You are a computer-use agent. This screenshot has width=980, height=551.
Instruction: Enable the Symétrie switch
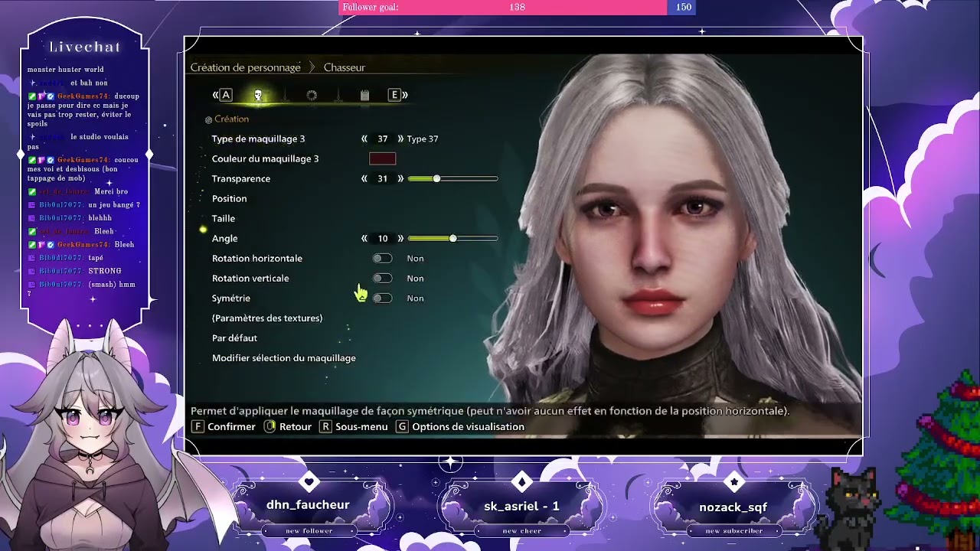click(382, 298)
